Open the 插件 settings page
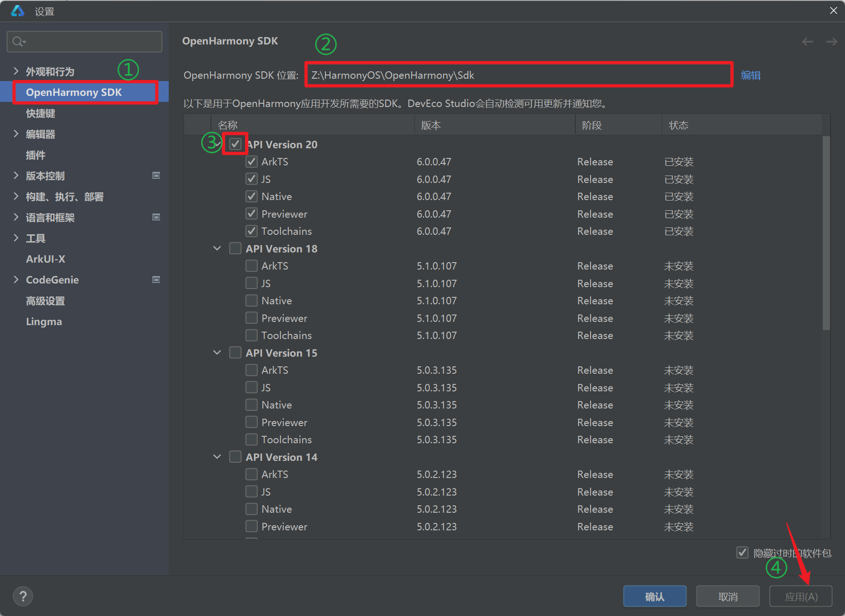Screen dimensions: 845x616 click(x=36, y=155)
